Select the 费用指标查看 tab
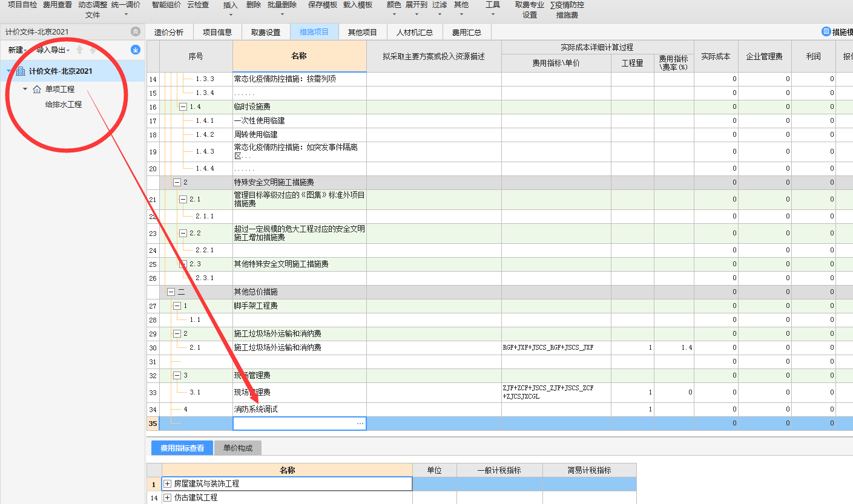Viewport: 853px width, 504px height. point(182,448)
